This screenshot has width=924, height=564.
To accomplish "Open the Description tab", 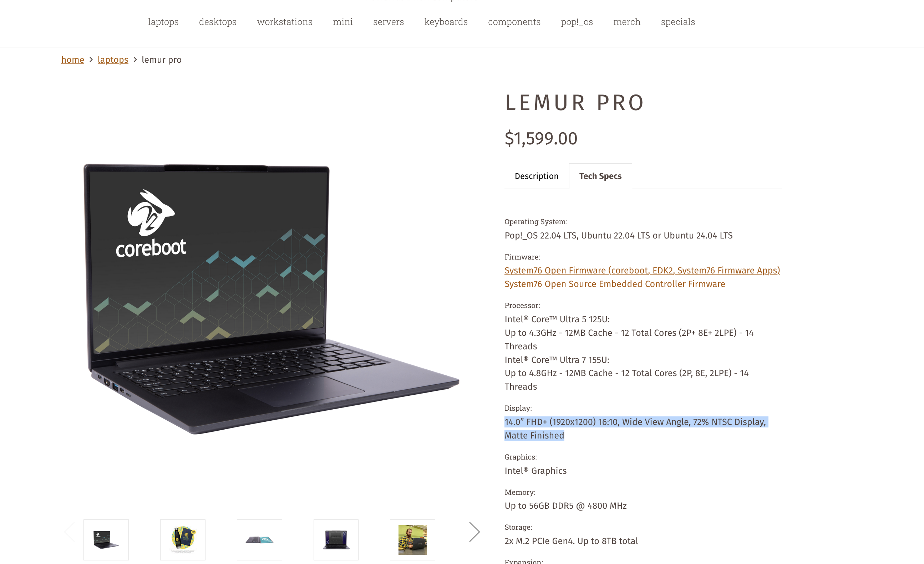I will (x=537, y=176).
